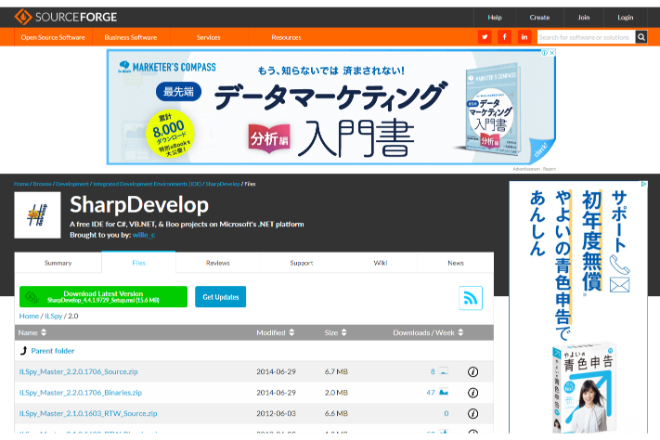660x440 pixels.
Task: Click the SourceForge logo
Action: click(x=66, y=17)
